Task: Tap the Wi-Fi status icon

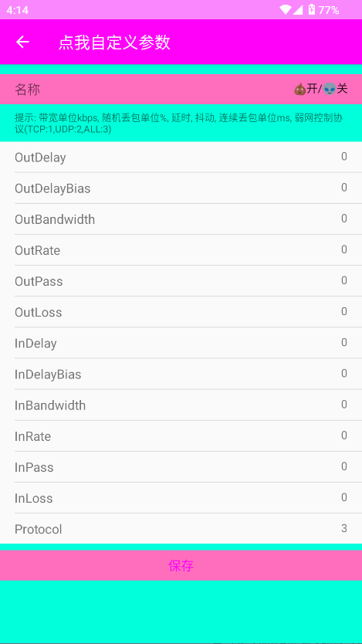Action: 286,10
